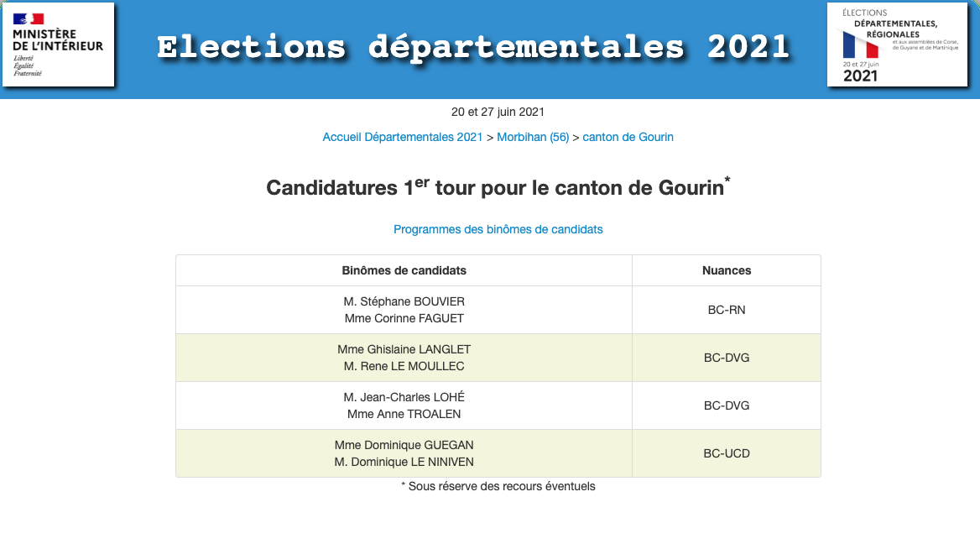The width and height of the screenshot is (980, 544).
Task: Click the Nuances column header
Action: 727,270
